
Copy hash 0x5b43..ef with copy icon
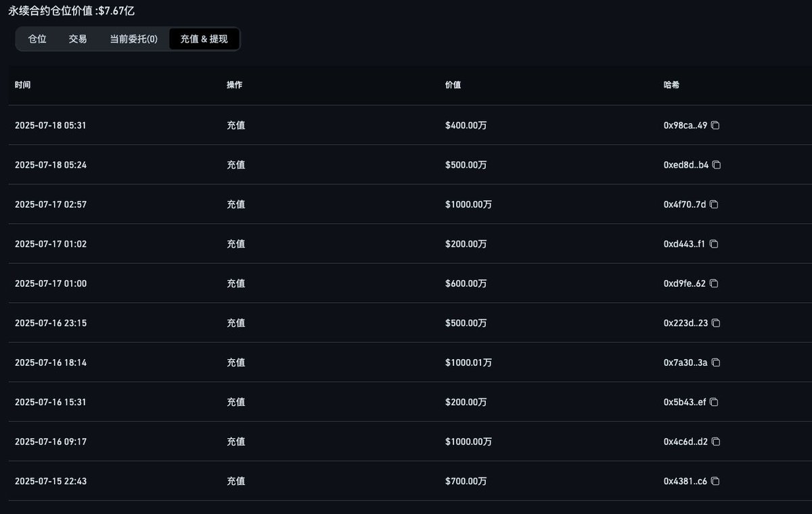point(714,402)
